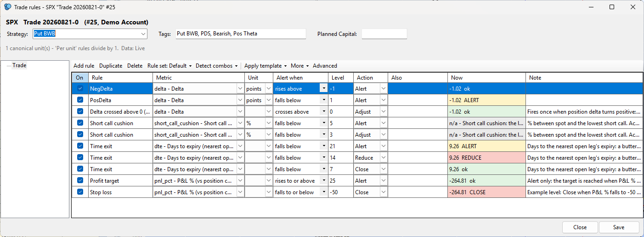Toggle checkbox for Short call cushion level 3
Screen dimensions: 644x237
click(80, 134)
